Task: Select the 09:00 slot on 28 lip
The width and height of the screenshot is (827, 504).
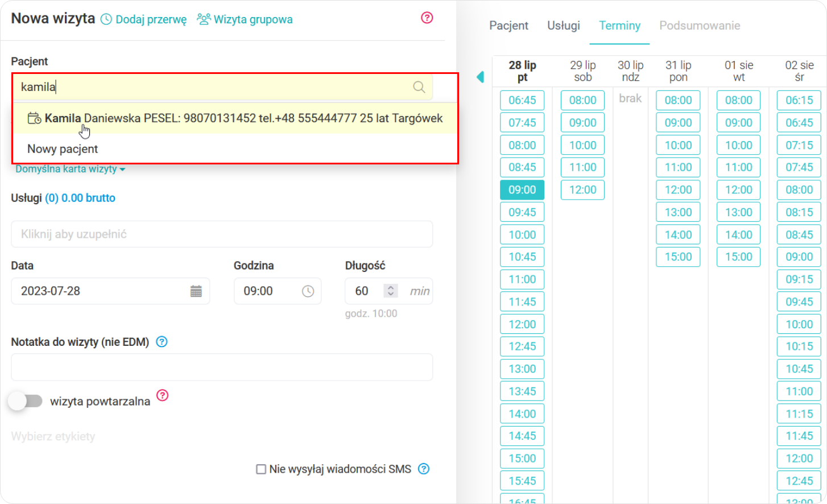Action: (x=522, y=190)
